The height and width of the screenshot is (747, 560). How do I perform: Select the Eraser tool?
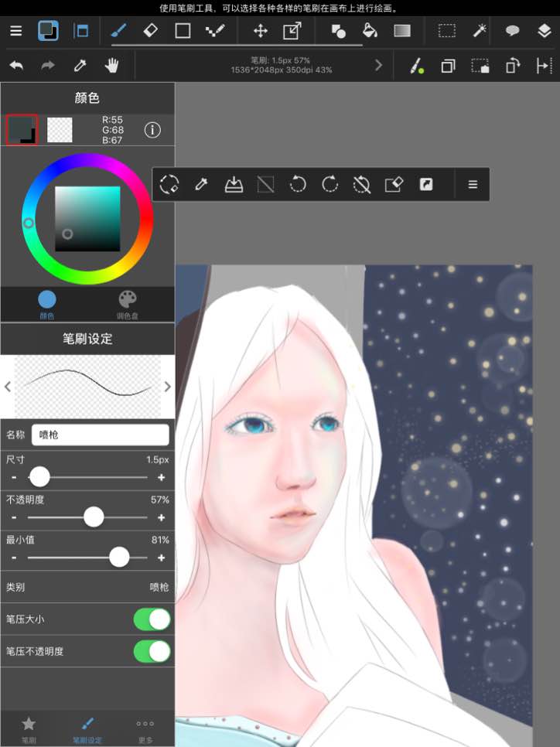pos(151,31)
